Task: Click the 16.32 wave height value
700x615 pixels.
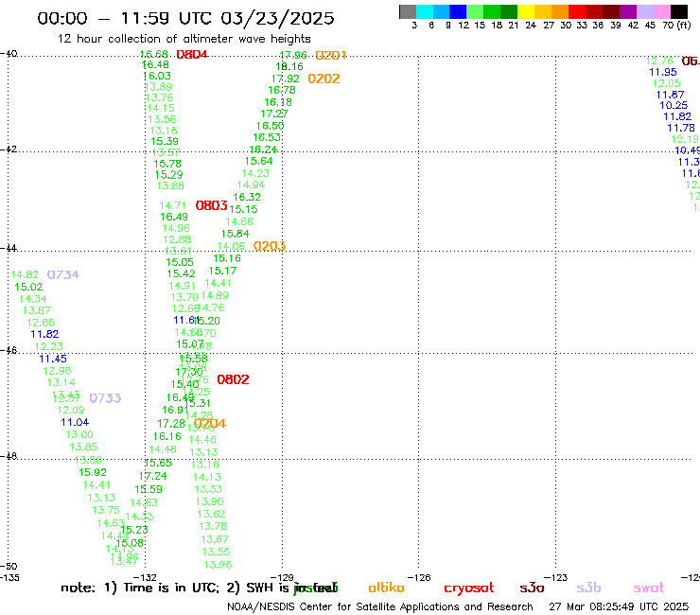Action: [x=247, y=197]
